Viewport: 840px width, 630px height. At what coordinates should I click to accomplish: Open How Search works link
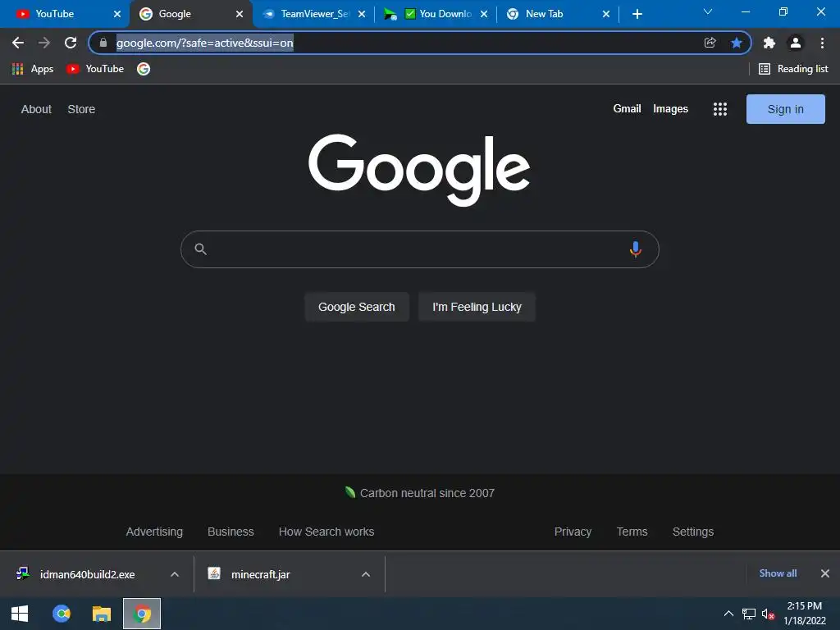(x=326, y=532)
